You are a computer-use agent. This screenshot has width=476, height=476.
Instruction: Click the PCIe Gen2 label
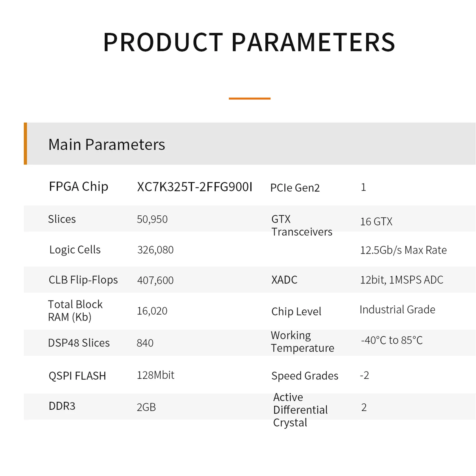295,188
